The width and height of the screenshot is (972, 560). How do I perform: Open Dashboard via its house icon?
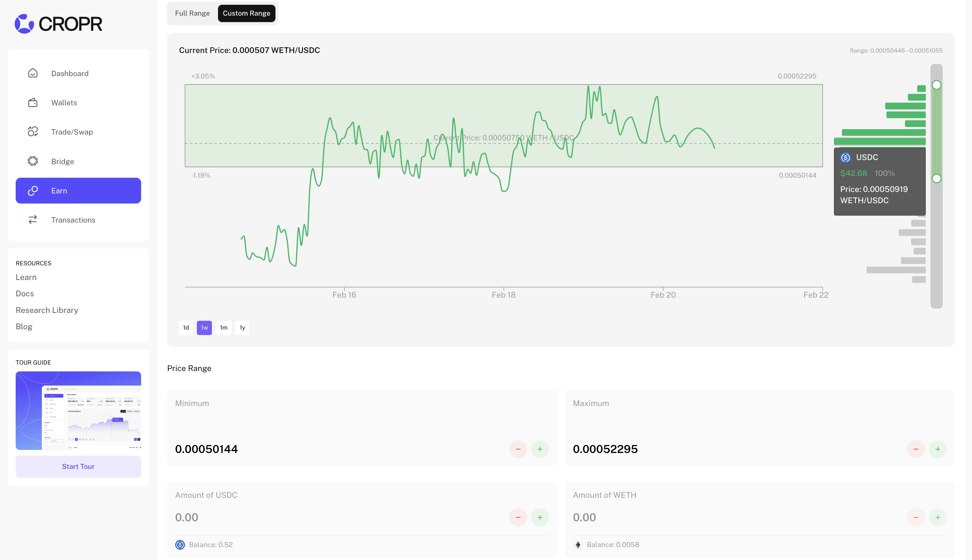point(33,73)
